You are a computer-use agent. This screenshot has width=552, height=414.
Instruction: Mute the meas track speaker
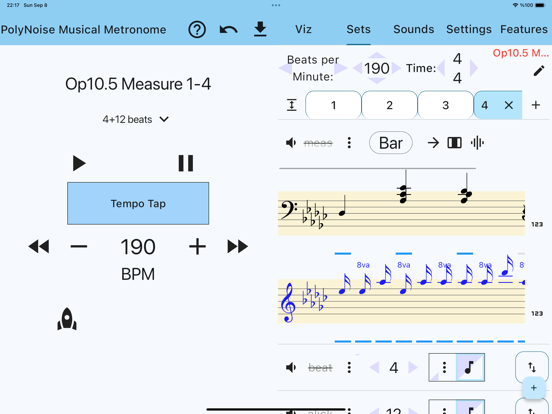click(291, 143)
